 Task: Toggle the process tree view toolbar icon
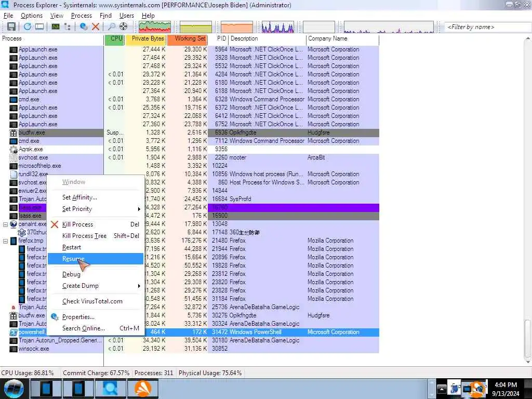(x=68, y=26)
